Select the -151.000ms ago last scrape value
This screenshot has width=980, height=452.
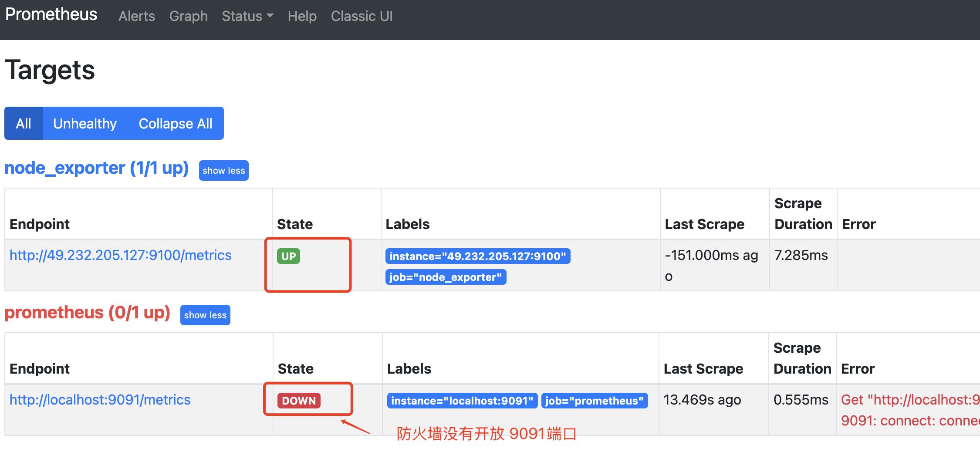[711, 265]
